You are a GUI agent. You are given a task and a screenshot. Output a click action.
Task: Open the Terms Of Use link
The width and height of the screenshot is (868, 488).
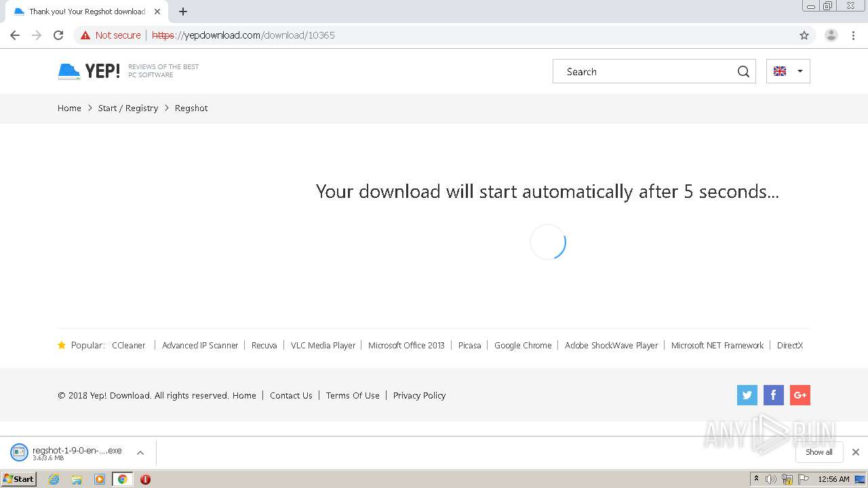coord(353,395)
